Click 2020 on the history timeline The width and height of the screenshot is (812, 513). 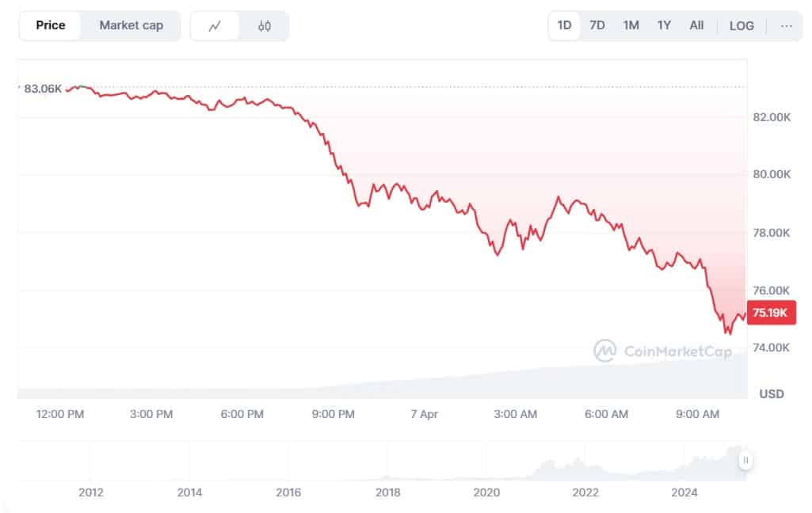(486, 492)
